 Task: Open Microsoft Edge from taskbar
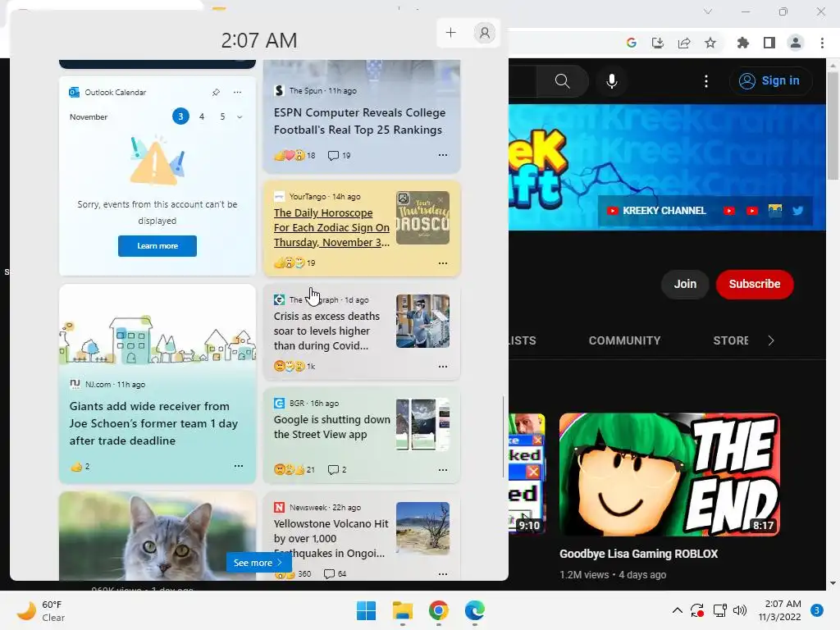475,610
